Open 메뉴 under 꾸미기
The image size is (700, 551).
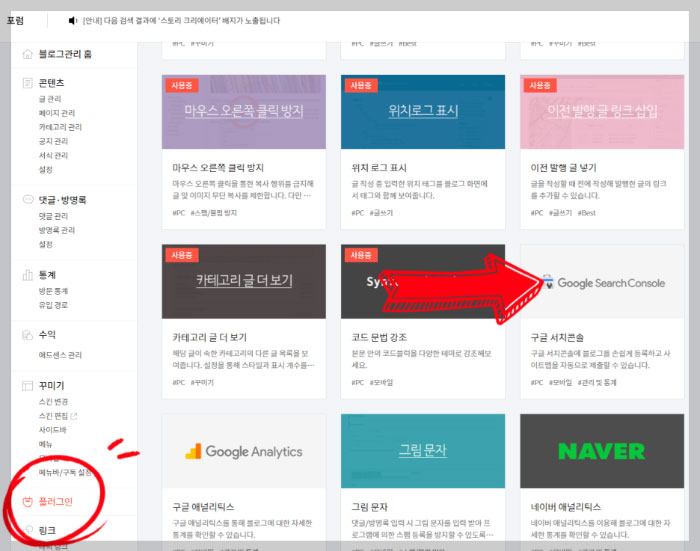point(46,444)
